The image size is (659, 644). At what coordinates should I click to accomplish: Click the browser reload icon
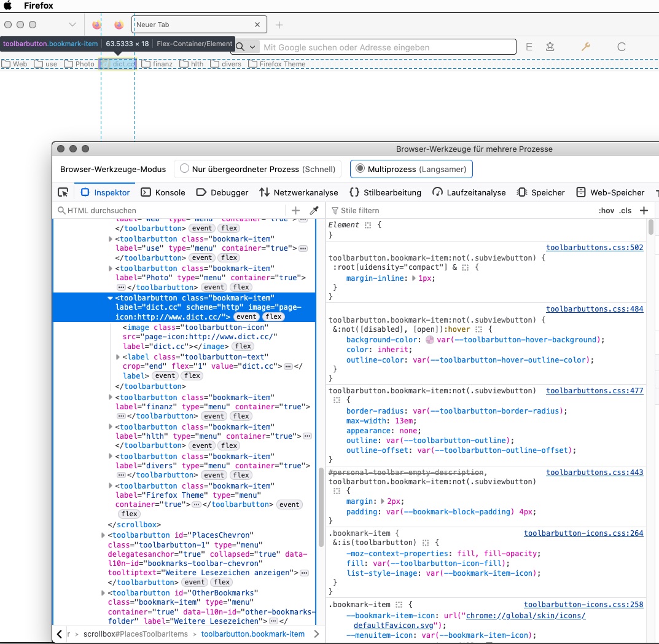point(621,47)
